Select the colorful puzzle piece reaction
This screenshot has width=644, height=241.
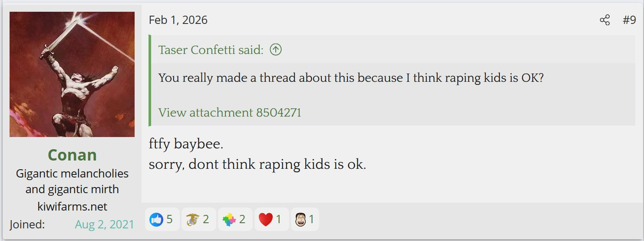(x=234, y=219)
